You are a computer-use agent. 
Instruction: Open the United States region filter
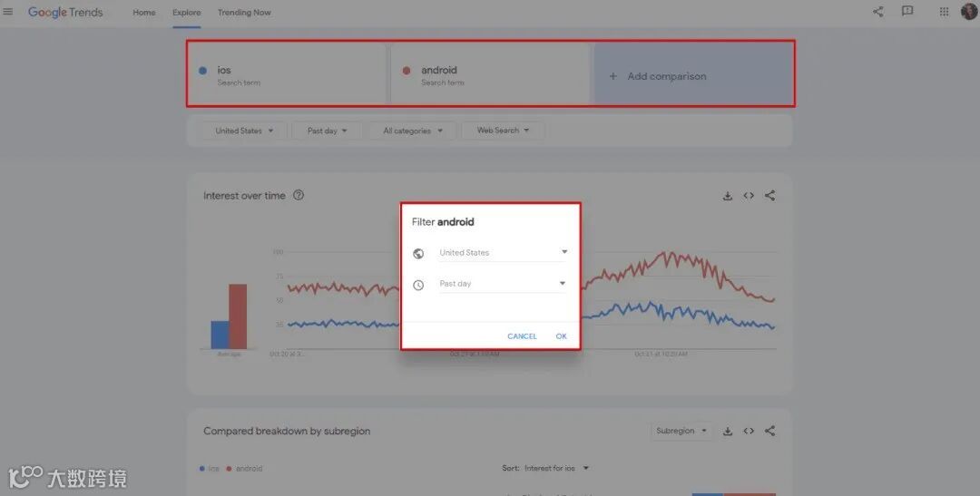[x=244, y=131]
